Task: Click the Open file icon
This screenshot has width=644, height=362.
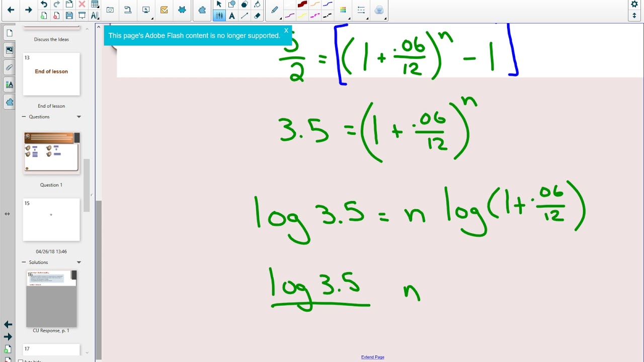Action: [x=69, y=5]
